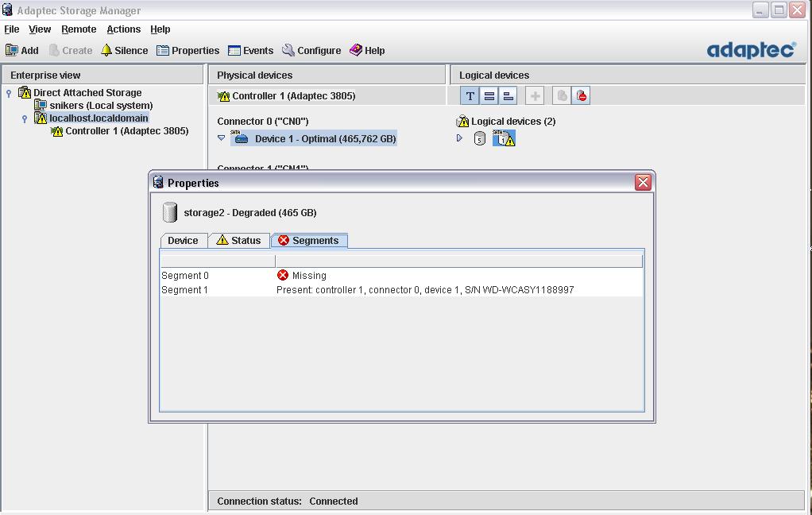
Task: Select snikers (Local system) in tree
Action: tap(101, 106)
